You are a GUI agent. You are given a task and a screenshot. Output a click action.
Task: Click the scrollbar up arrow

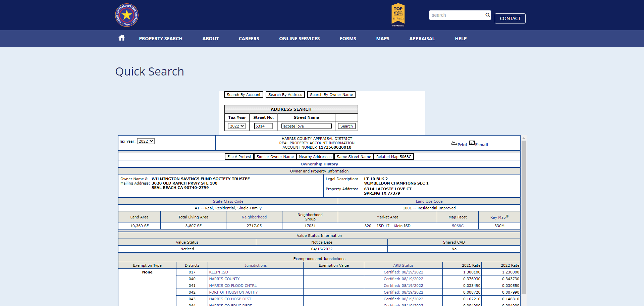coord(524,138)
